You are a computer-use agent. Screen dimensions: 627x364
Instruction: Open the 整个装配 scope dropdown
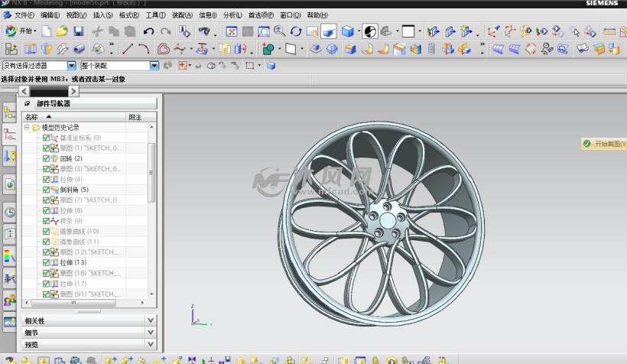pos(154,66)
